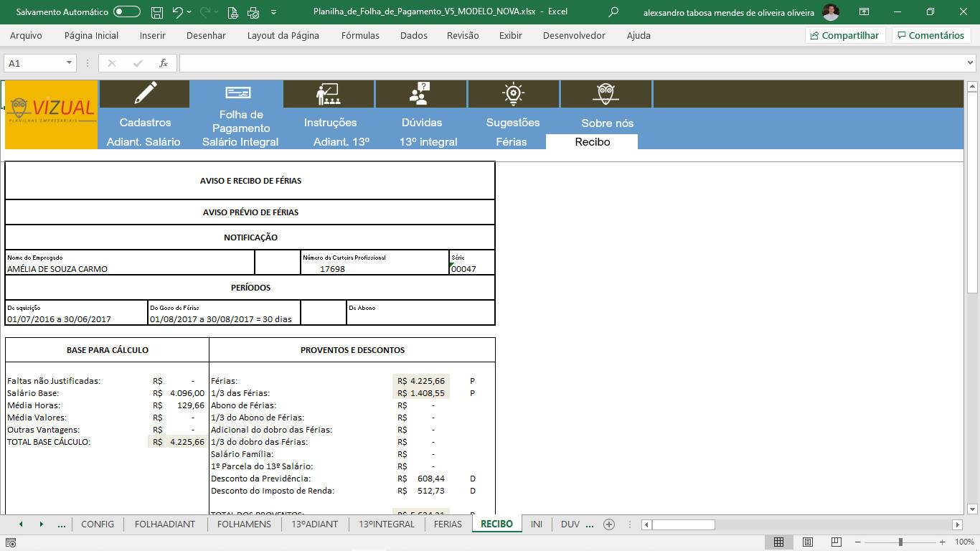Click the Save icon in title bar
Screen dimensions: 980x551
[157, 12]
